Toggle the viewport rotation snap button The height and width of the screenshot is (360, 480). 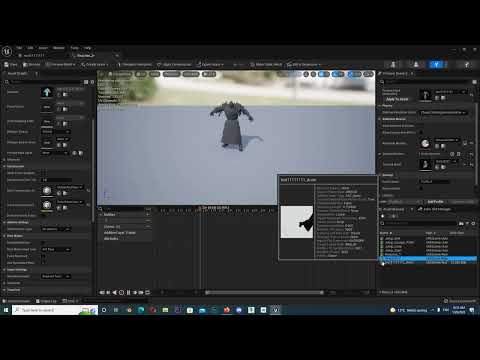point(338,74)
